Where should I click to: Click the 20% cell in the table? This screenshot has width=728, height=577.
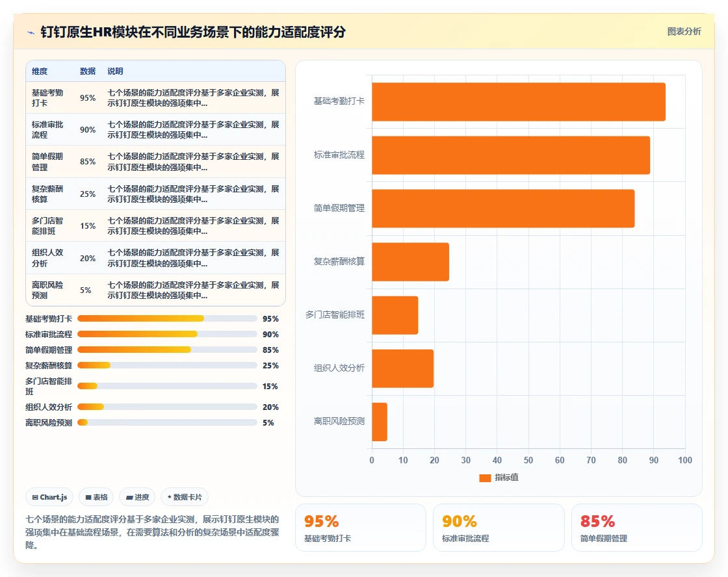(x=88, y=259)
